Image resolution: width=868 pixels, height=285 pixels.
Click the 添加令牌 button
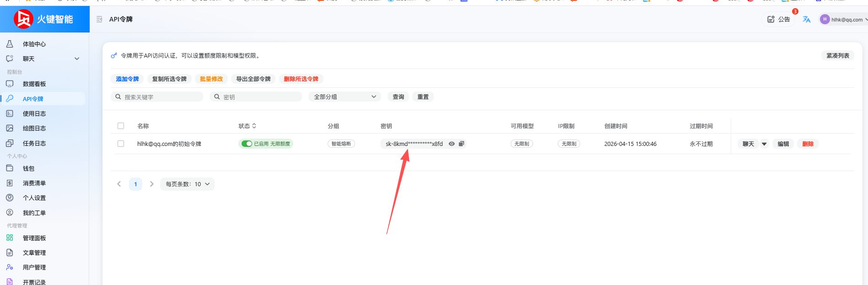pos(127,79)
